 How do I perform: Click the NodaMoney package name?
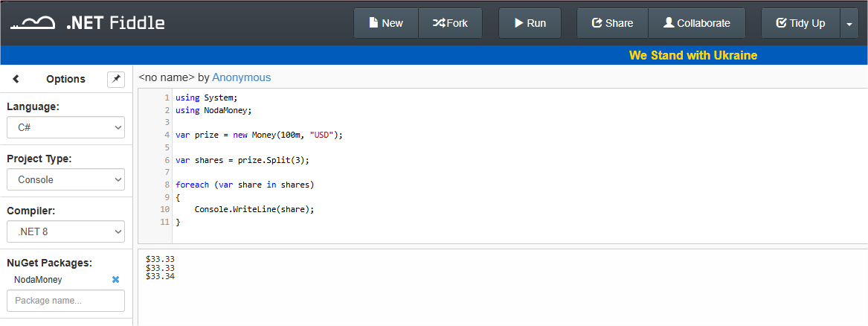[38, 280]
